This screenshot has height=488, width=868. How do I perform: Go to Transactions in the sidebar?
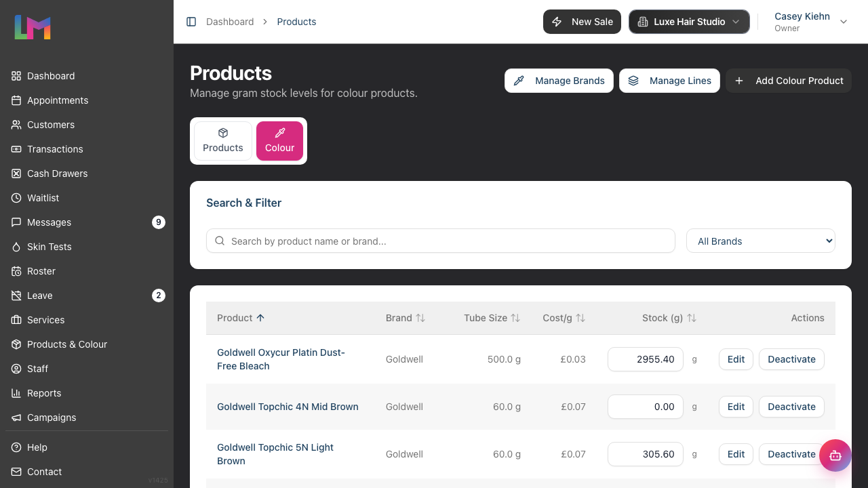click(87, 149)
